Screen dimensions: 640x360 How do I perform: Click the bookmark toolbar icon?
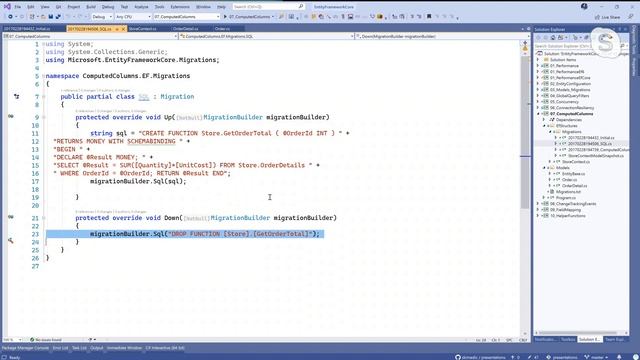pos(429,17)
